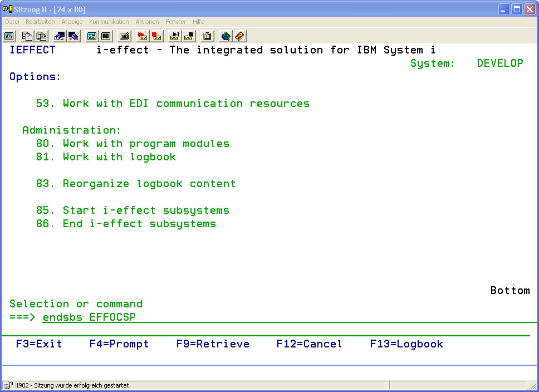Choose option 85 Start i-effect subsystems

[133, 210]
